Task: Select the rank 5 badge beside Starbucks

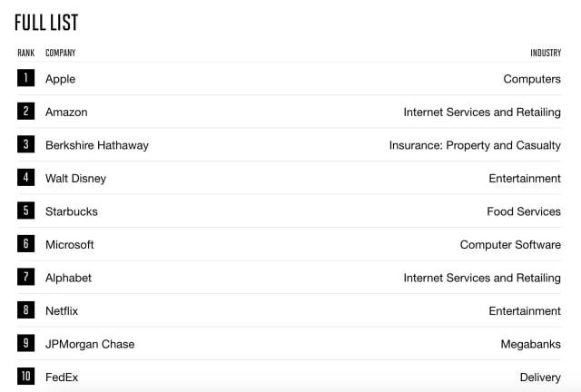Action: click(x=25, y=211)
